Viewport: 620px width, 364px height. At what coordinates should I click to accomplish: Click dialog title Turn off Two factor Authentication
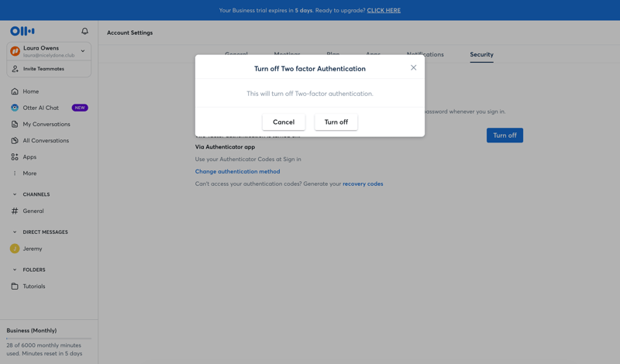309,69
